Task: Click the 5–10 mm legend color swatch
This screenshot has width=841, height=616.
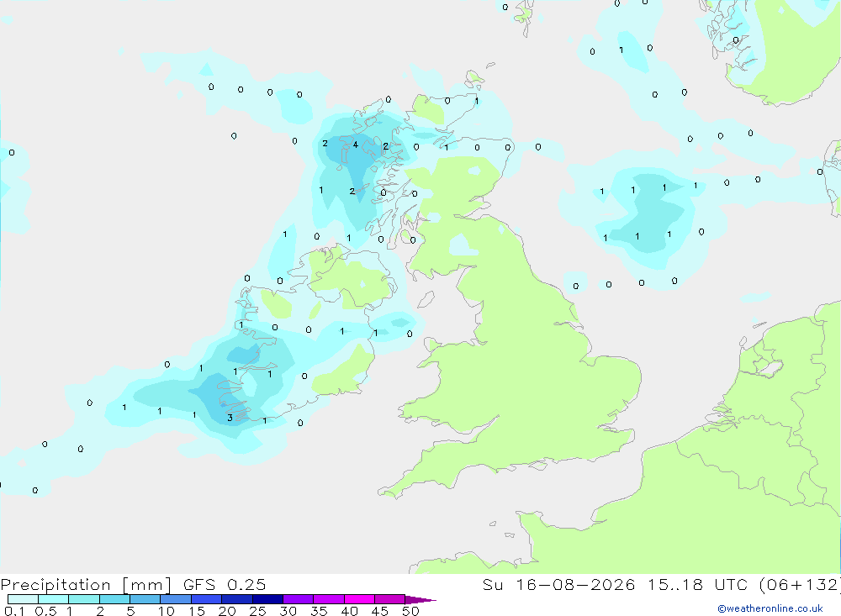Action: [145, 599]
